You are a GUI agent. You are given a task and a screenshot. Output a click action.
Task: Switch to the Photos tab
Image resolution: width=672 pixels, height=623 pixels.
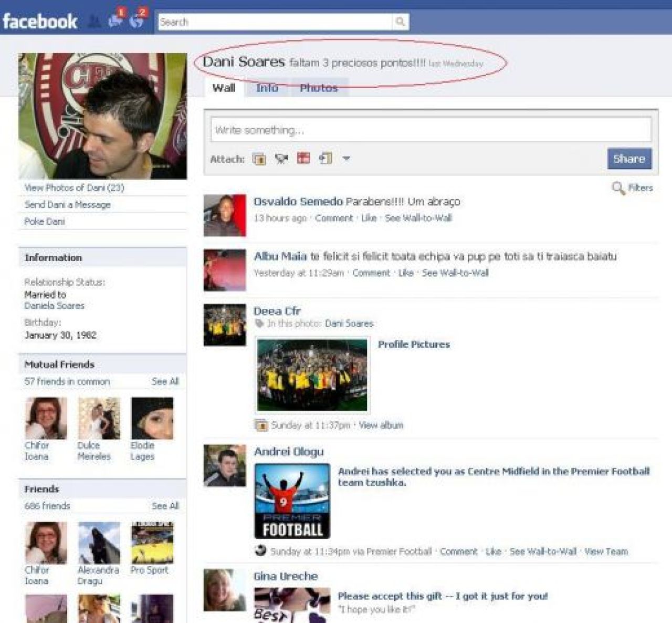coord(319,88)
